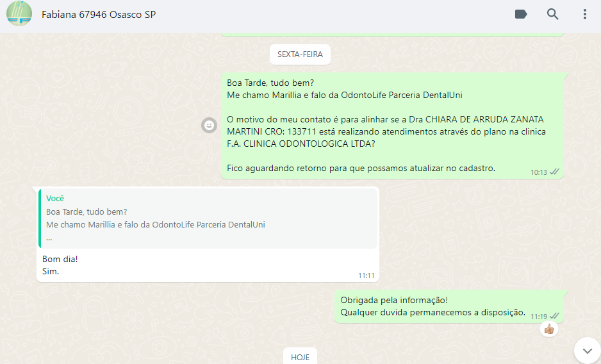This screenshot has height=364, width=601.
Task: Click the emoji reaction smiley beside message
Action: click(209, 125)
